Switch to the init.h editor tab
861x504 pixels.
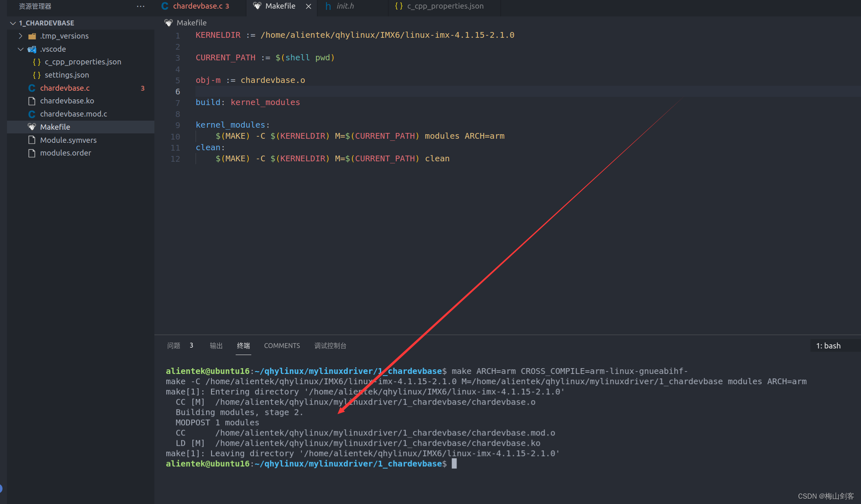pyautogui.click(x=345, y=6)
